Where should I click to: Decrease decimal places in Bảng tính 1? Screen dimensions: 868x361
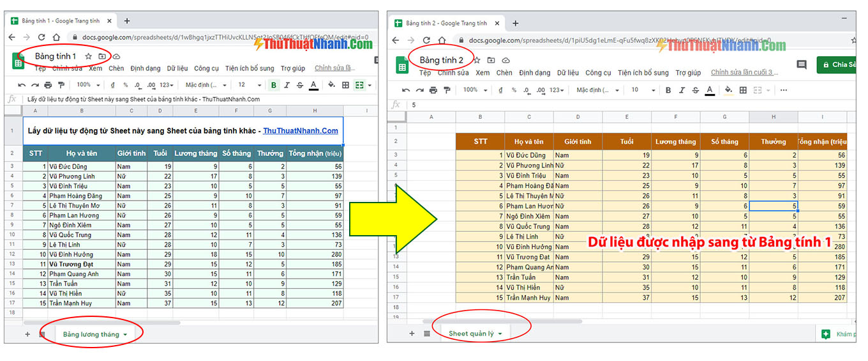(138, 85)
